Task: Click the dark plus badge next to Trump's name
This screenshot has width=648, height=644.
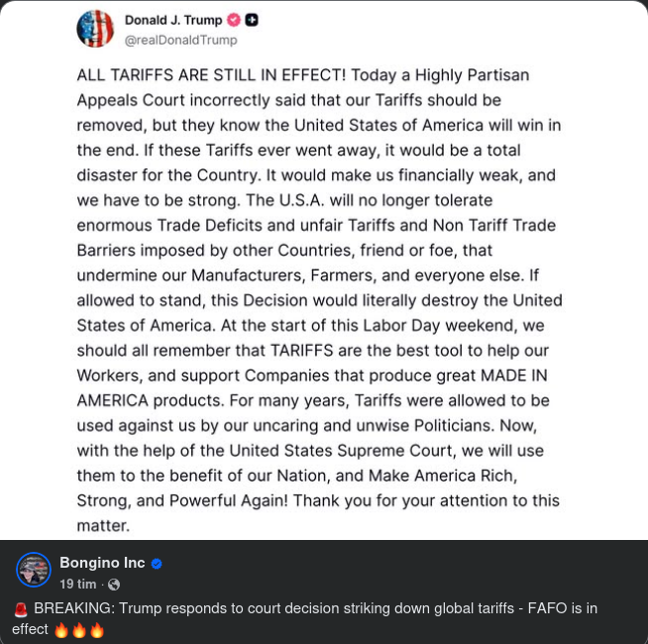Action: (253, 20)
